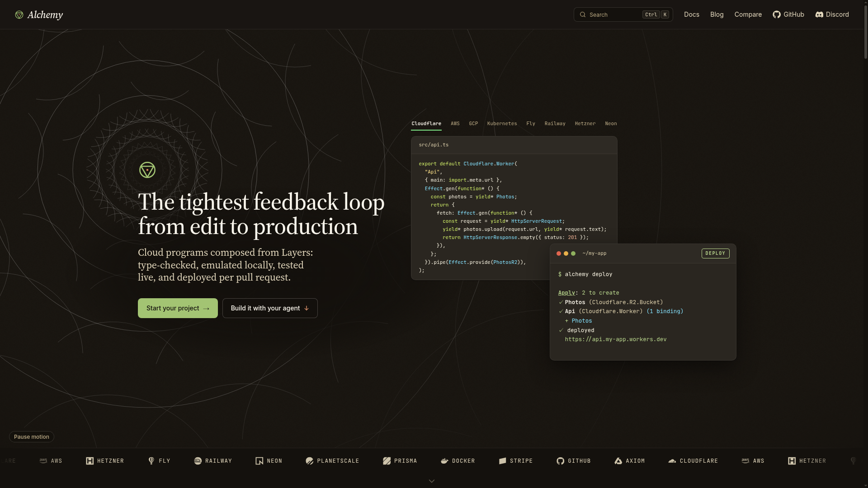
Task: Click the Railway logo icon in marquee
Action: click(198, 461)
